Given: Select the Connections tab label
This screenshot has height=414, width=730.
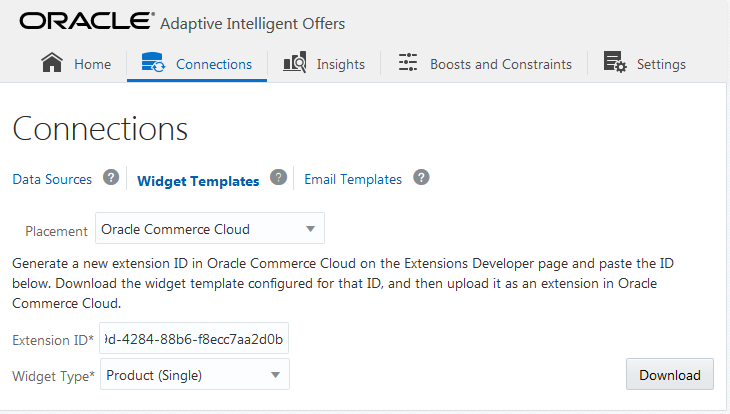Looking at the screenshot, I should click(x=214, y=64).
